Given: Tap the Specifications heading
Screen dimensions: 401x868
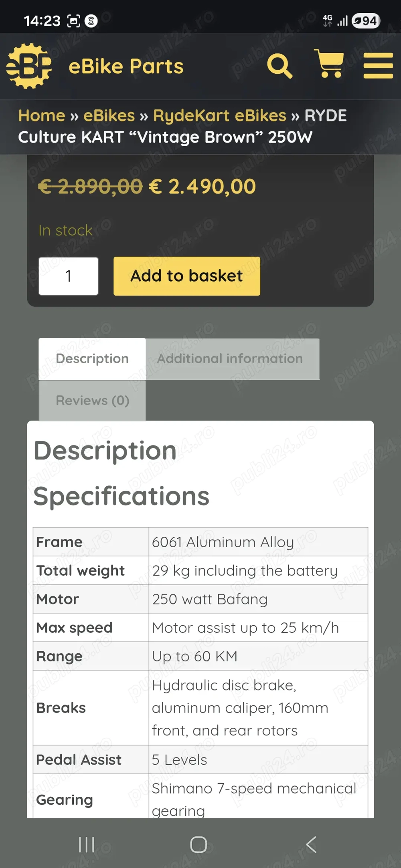Looking at the screenshot, I should tap(122, 496).
